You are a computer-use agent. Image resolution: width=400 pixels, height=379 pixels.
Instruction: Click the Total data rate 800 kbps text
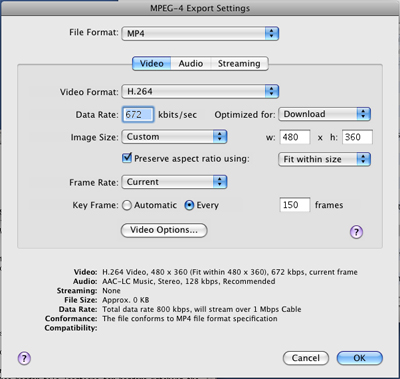click(202, 309)
